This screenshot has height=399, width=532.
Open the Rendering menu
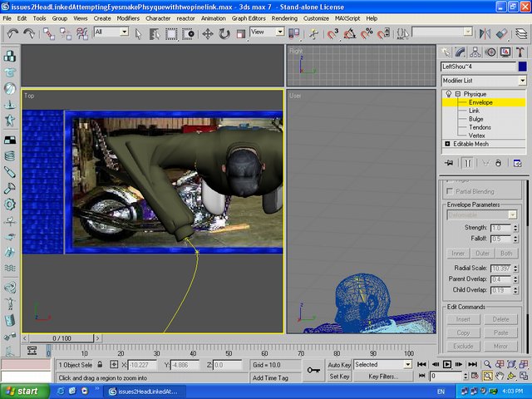284,17
